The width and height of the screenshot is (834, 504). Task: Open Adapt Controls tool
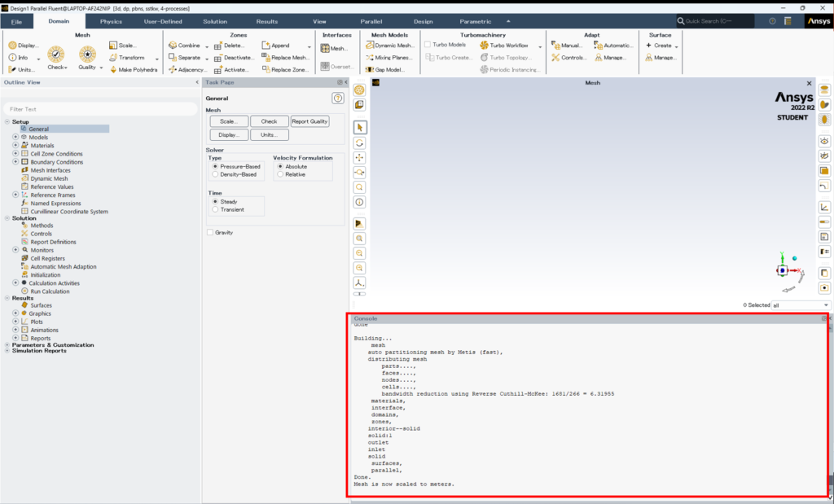(568, 58)
